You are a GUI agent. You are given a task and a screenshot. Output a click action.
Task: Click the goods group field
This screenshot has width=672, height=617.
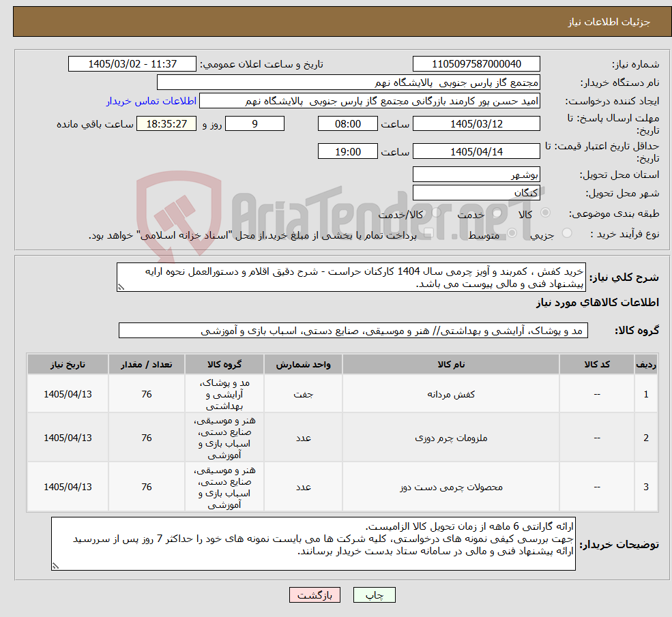(353, 331)
